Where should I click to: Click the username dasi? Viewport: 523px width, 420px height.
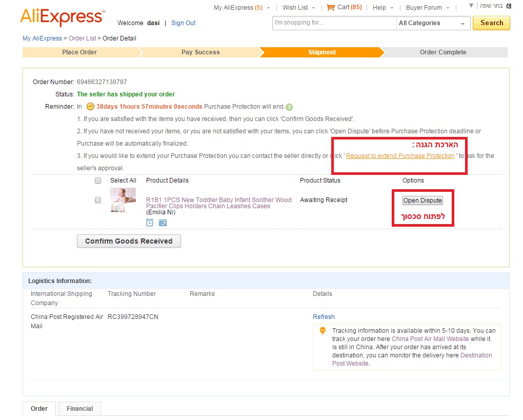tap(153, 23)
